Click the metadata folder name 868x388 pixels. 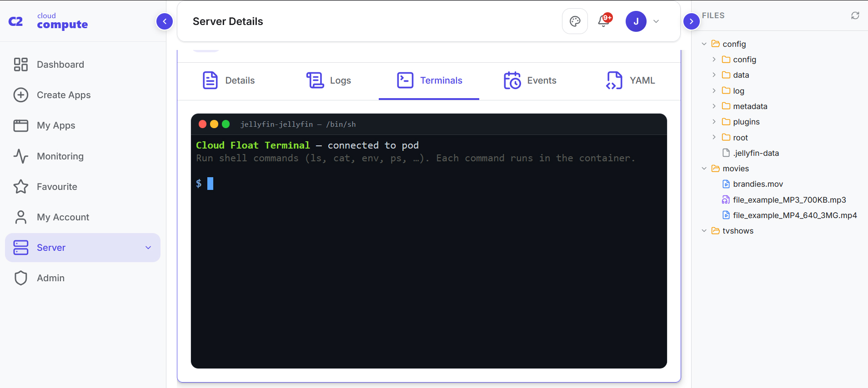click(x=750, y=106)
